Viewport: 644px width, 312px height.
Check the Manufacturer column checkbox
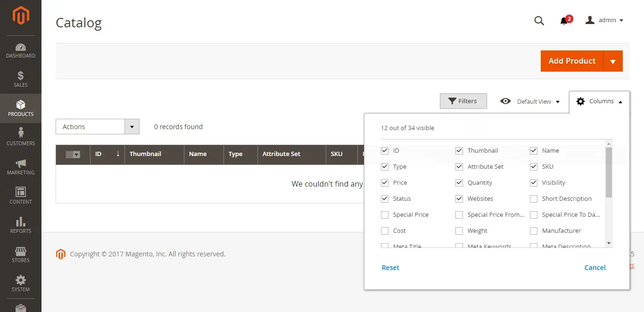(534, 231)
